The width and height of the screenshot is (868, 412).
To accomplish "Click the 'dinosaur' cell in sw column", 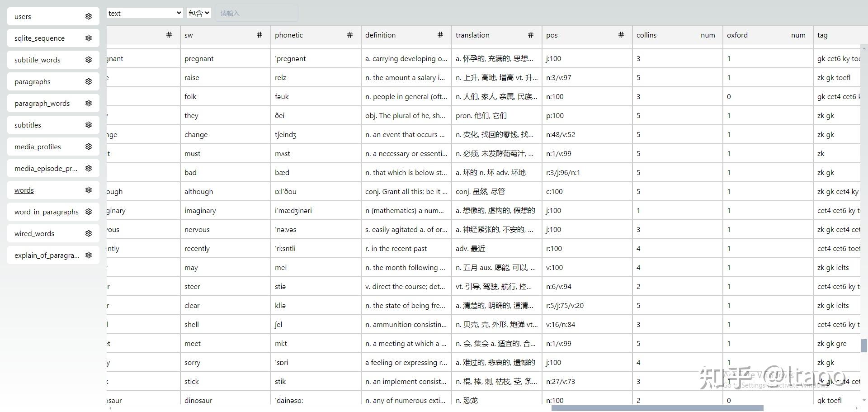I will (225, 401).
